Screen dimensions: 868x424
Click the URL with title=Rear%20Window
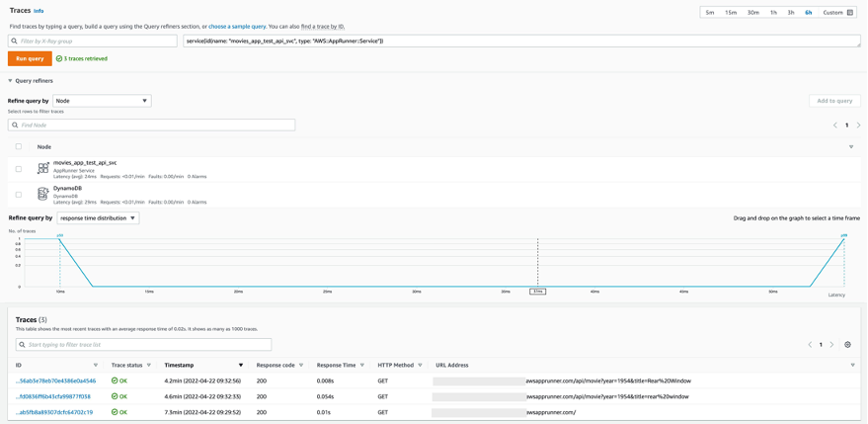(608, 381)
